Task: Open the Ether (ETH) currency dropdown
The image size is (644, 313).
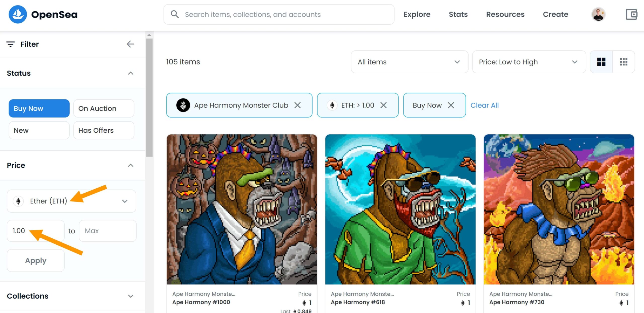Action: 71,201
